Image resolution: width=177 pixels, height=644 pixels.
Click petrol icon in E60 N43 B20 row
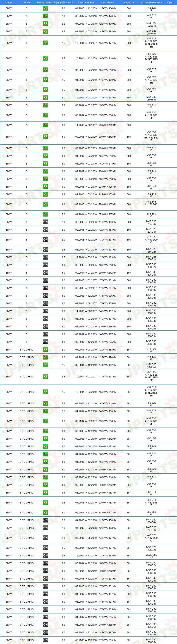(x=45, y=16)
